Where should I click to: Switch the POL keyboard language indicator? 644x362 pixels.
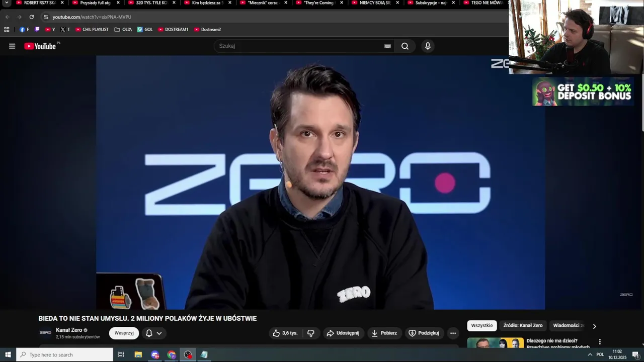click(x=600, y=355)
